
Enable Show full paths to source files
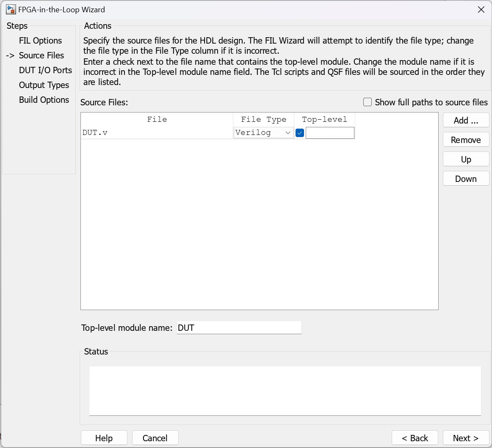[368, 102]
